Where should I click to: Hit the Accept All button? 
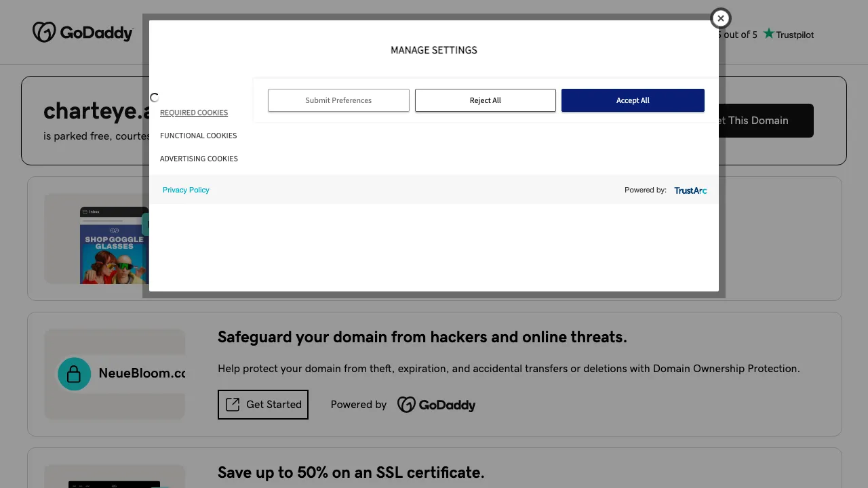[x=632, y=100]
